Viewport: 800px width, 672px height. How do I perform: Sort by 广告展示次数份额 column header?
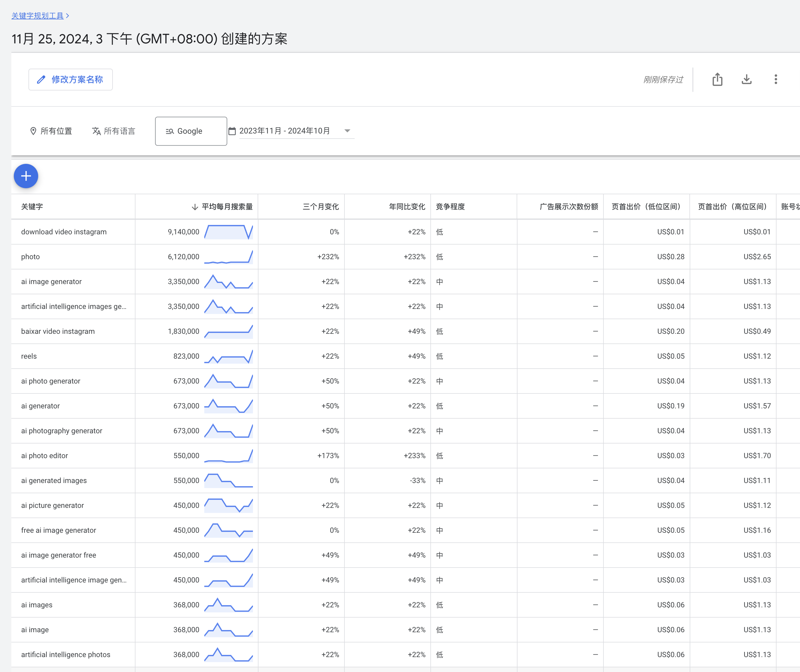pyautogui.click(x=569, y=207)
